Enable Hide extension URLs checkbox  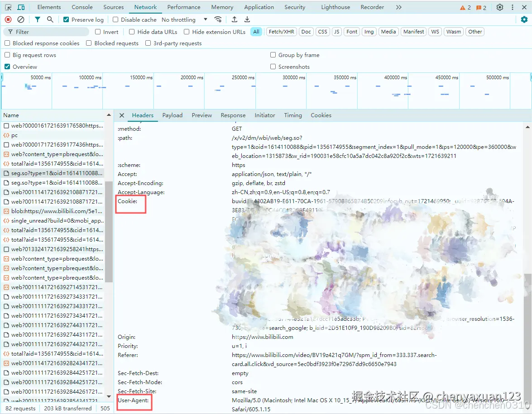187,32
